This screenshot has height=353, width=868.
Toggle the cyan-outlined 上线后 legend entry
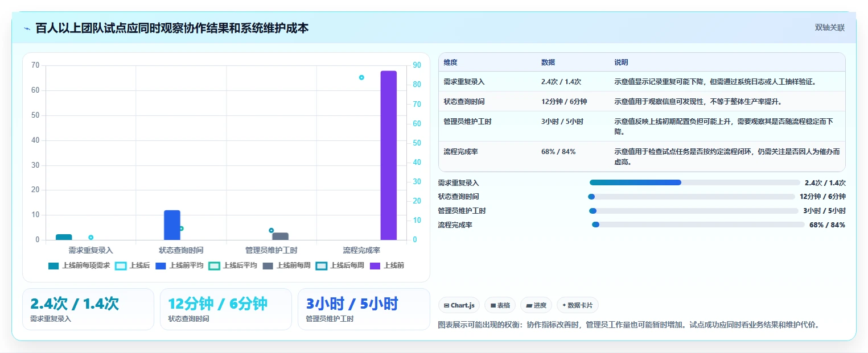(x=133, y=265)
